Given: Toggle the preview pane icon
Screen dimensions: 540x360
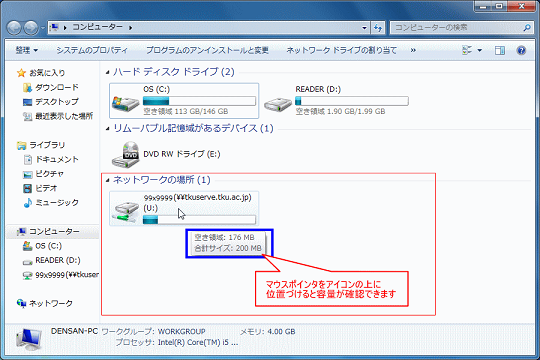Looking at the screenshot, I should point(500,51).
